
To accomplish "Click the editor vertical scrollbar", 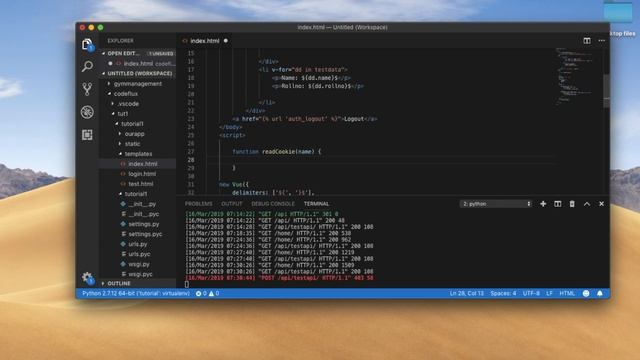I will tap(607, 91).
